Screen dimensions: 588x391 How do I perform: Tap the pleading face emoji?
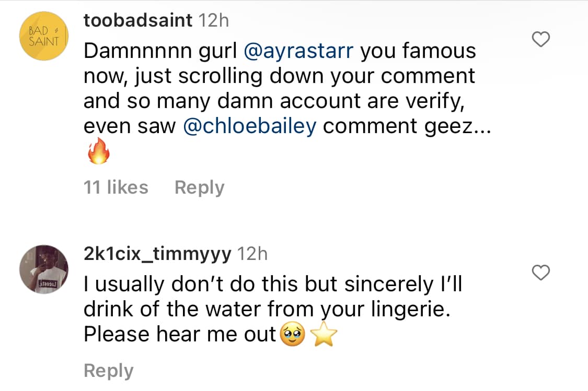pyautogui.click(x=293, y=335)
